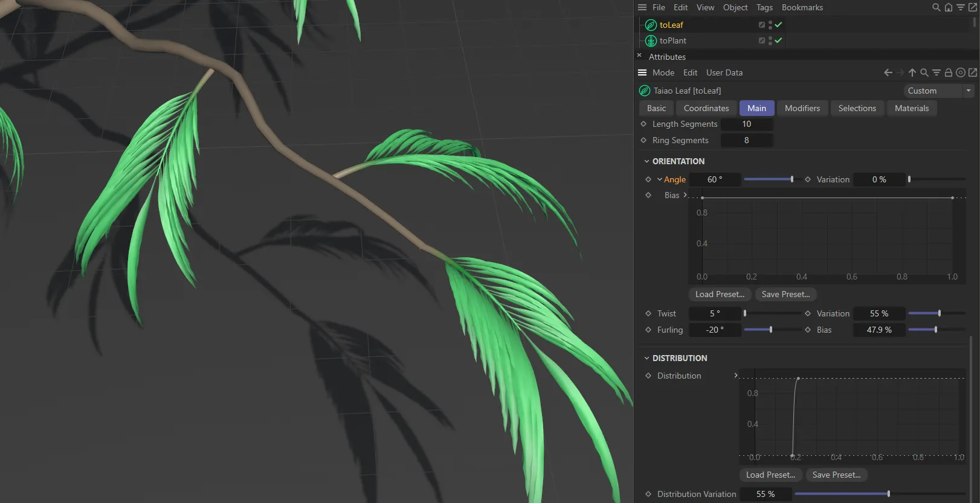The height and width of the screenshot is (503, 980).
Task: Expand the Bias curve arrow
Action: pyautogui.click(x=685, y=195)
